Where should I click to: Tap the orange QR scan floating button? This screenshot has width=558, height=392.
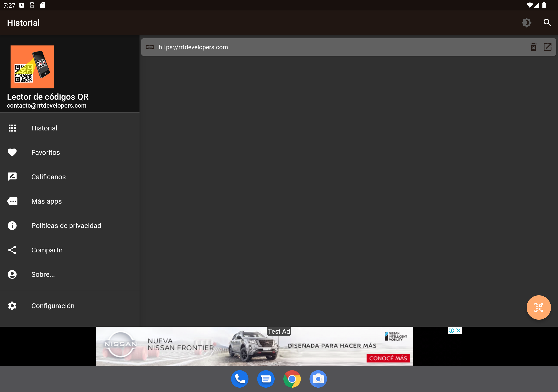(x=539, y=308)
